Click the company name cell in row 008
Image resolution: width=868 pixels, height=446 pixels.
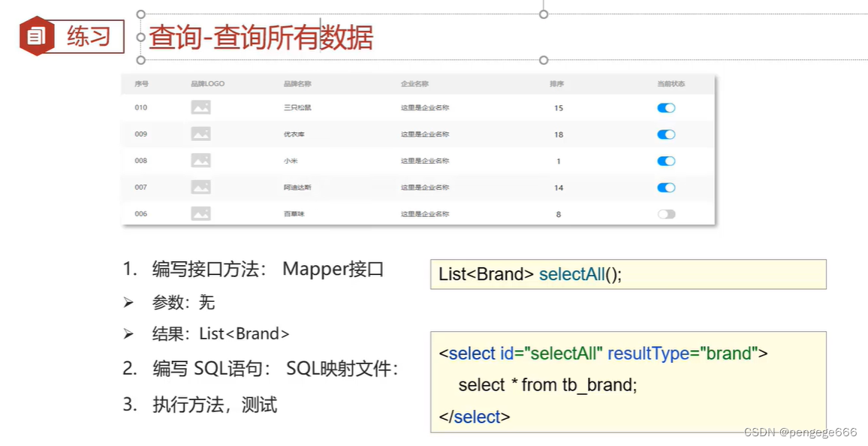425,161
